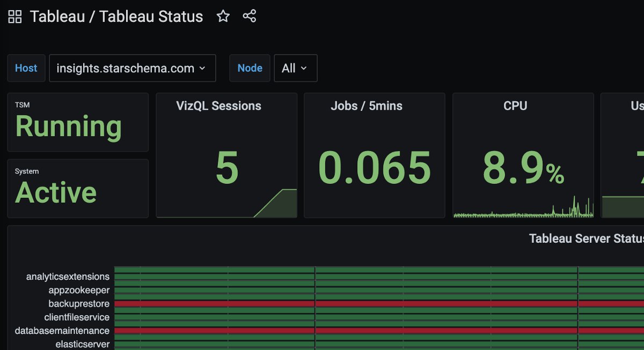Click the Host variable label
Image resolution: width=644 pixels, height=350 pixels.
26,68
